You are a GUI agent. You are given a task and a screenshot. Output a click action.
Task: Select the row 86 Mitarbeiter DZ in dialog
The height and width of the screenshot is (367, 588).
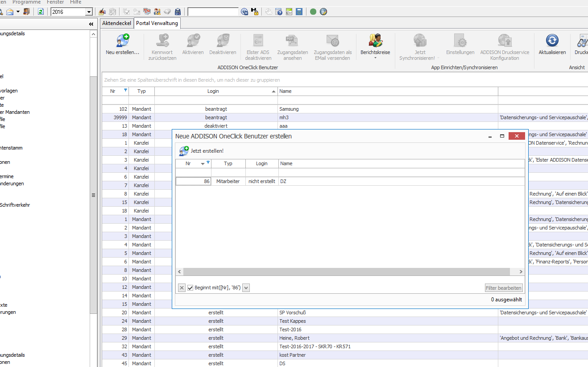350,181
